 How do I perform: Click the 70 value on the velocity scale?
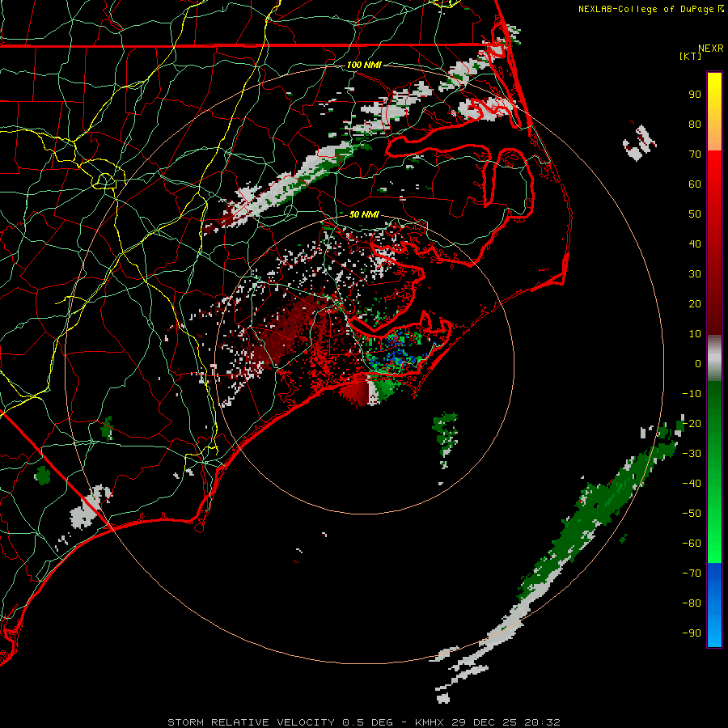pos(695,154)
